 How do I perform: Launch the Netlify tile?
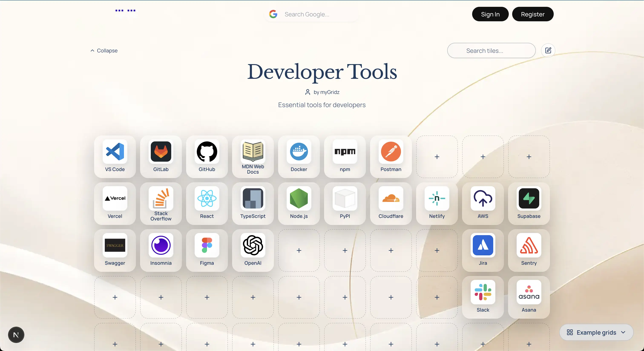coord(437,203)
